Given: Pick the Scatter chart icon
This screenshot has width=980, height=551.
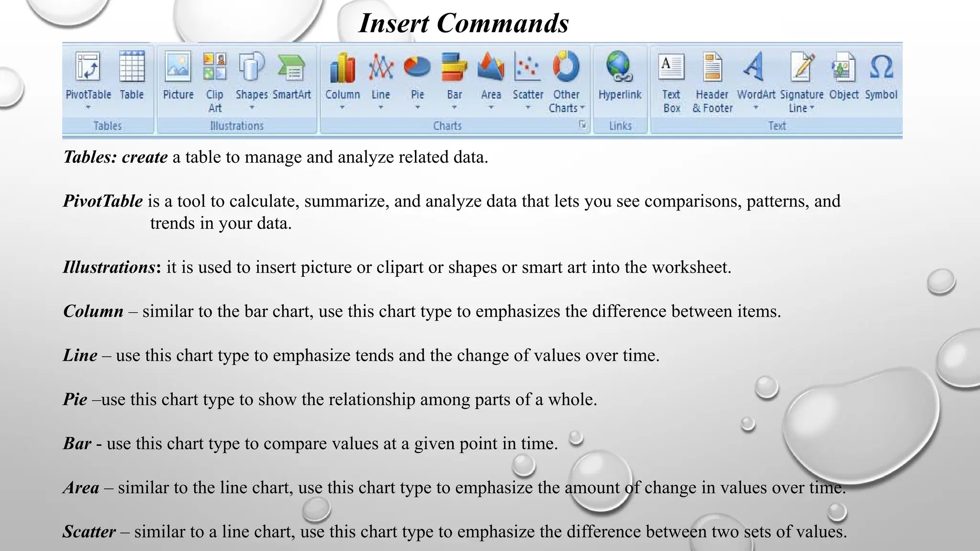Looking at the screenshot, I should tap(528, 67).
